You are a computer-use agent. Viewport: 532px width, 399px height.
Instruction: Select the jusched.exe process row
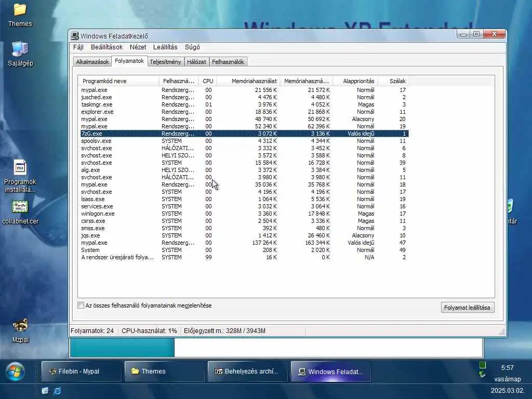coord(244,97)
